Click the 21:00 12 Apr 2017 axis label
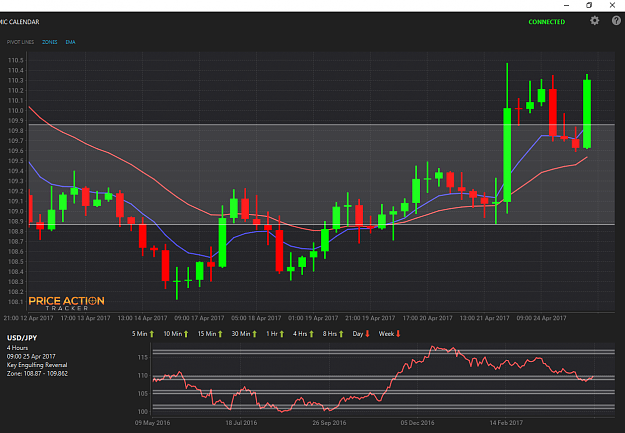The height and width of the screenshot is (433, 625). point(28,318)
